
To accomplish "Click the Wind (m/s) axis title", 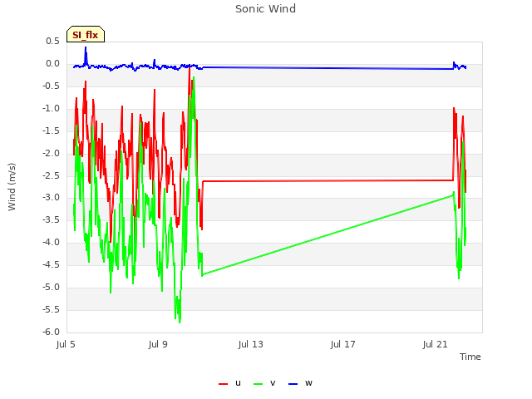I will coord(12,187).
